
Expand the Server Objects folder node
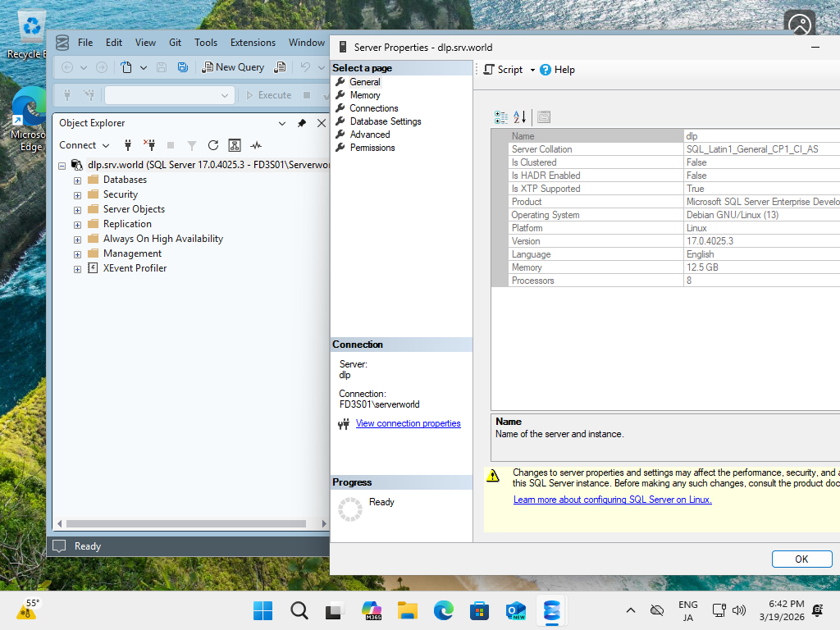click(77, 210)
